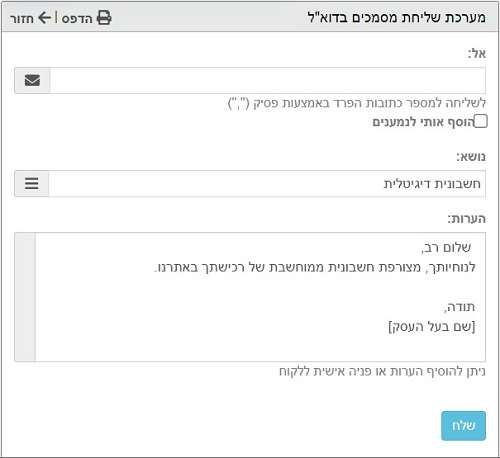
Task: Click the 'תודה,' line in the notes
Action: 459,307
